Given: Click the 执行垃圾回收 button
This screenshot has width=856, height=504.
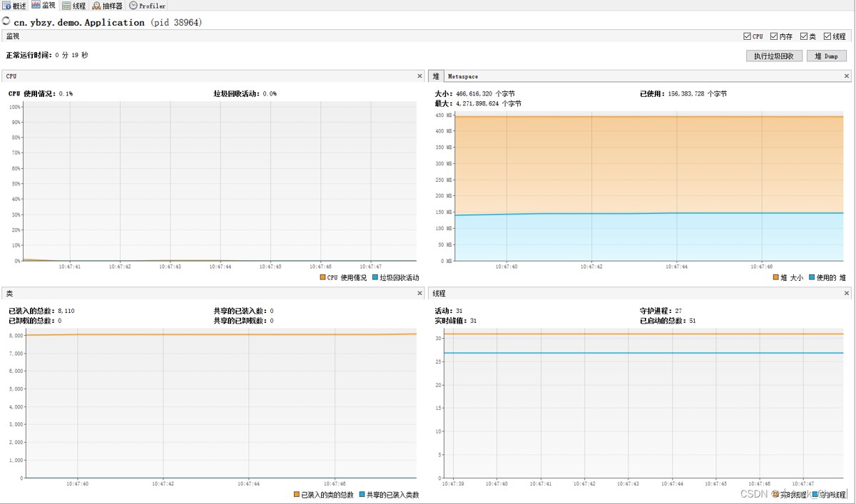Looking at the screenshot, I should [x=774, y=56].
